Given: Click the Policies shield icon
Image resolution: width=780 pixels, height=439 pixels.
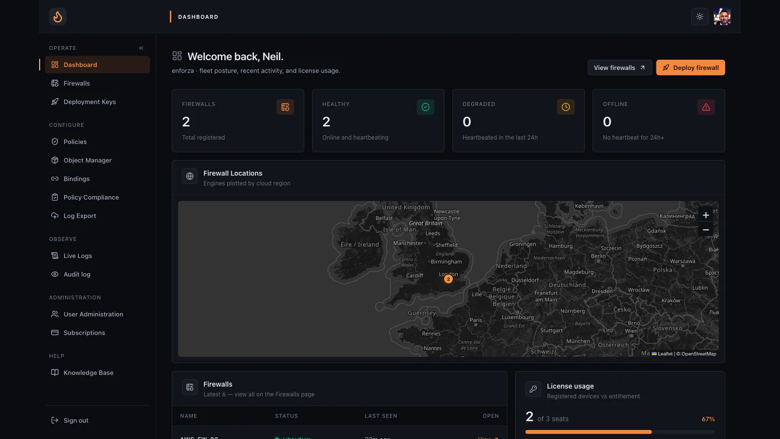Looking at the screenshot, I should click(x=55, y=142).
